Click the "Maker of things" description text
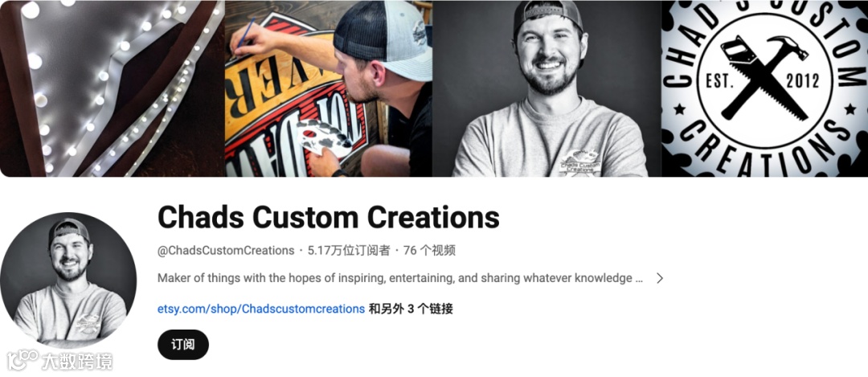The height and width of the screenshot is (377, 868). tap(400, 278)
